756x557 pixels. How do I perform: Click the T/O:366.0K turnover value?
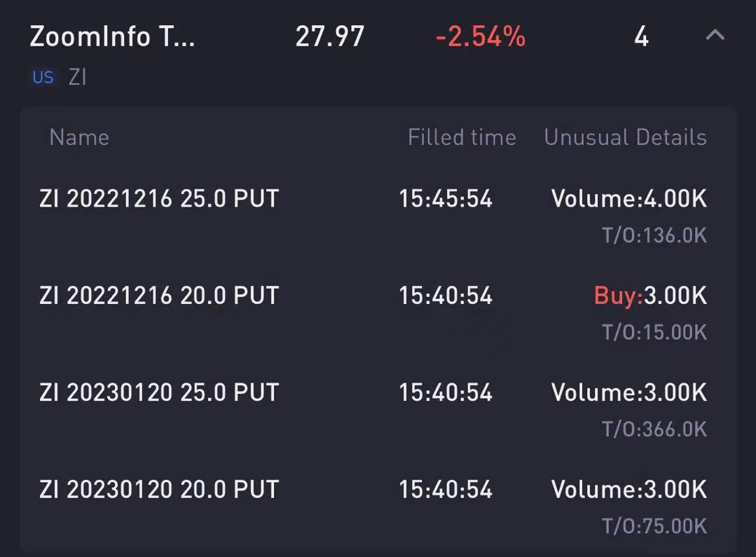(654, 429)
